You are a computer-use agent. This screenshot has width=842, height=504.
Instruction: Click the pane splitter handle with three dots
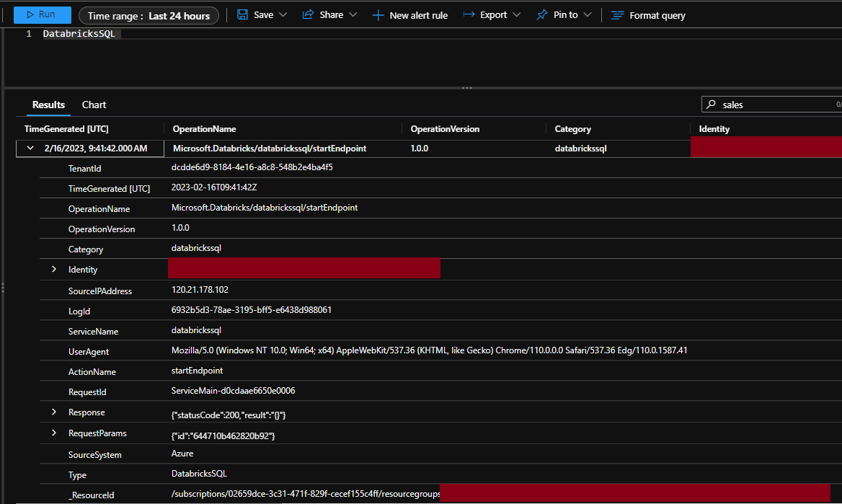(467, 87)
